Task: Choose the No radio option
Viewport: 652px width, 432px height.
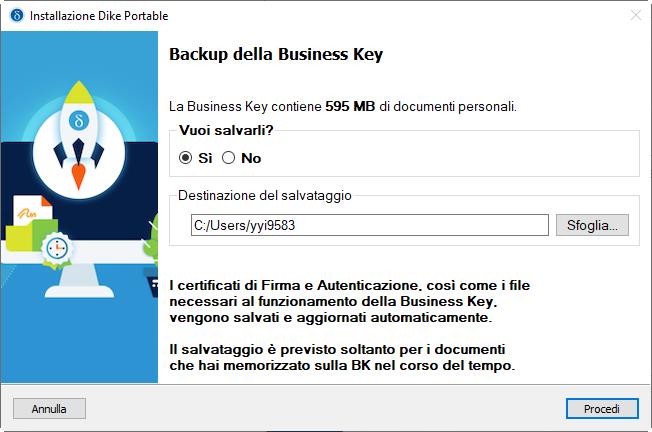Action: click(x=229, y=158)
